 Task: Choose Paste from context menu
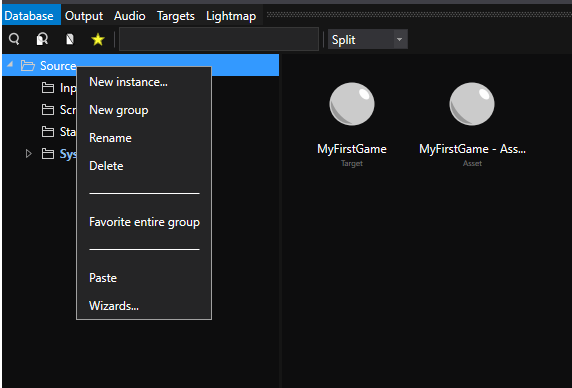(x=103, y=278)
